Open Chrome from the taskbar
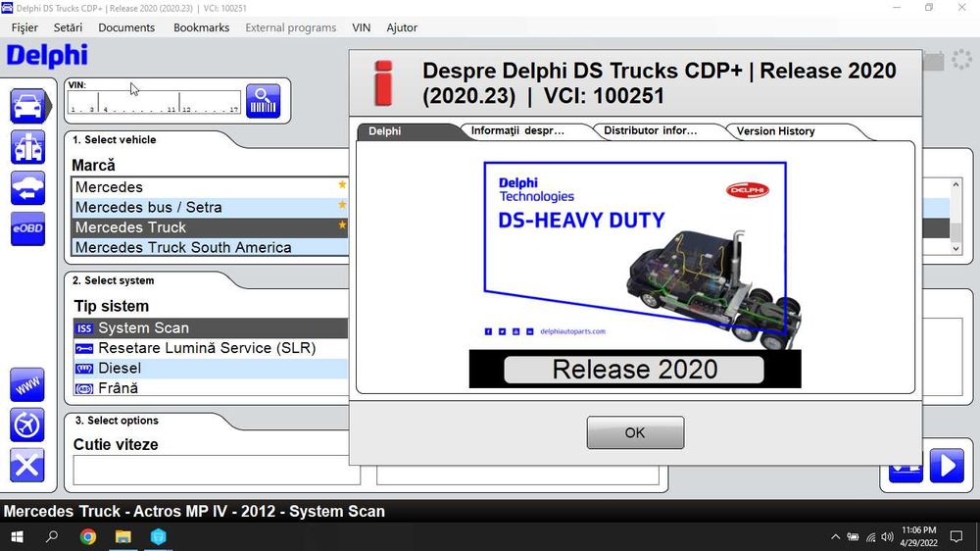980x551 pixels. pyautogui.click(x=88, y=536)
